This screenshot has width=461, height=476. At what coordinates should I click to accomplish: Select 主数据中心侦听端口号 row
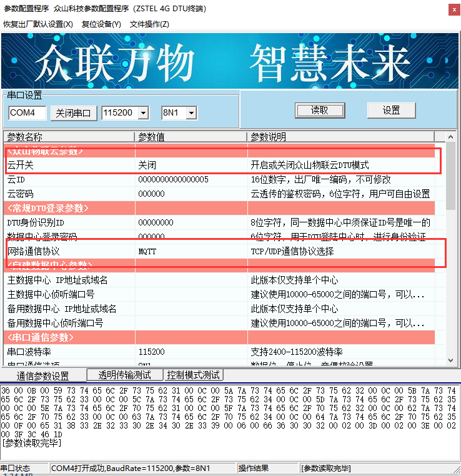(219, 294)
